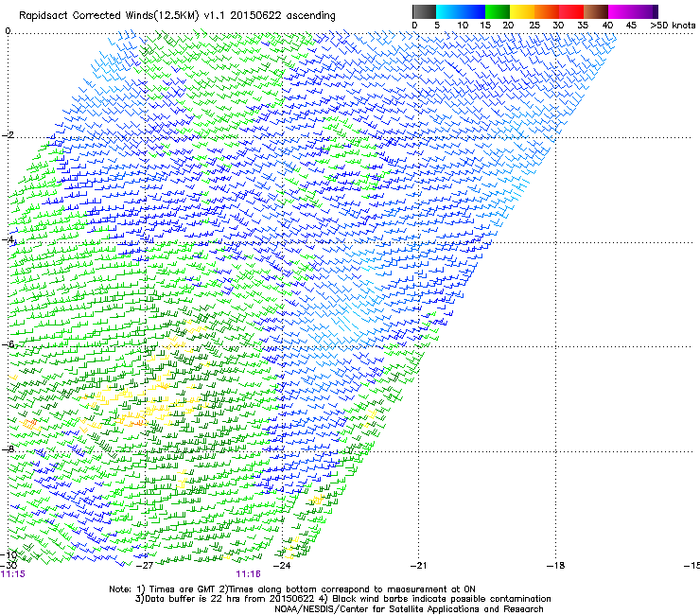Click the gray 0-5 knots color swatch

(x=424, y=11)
